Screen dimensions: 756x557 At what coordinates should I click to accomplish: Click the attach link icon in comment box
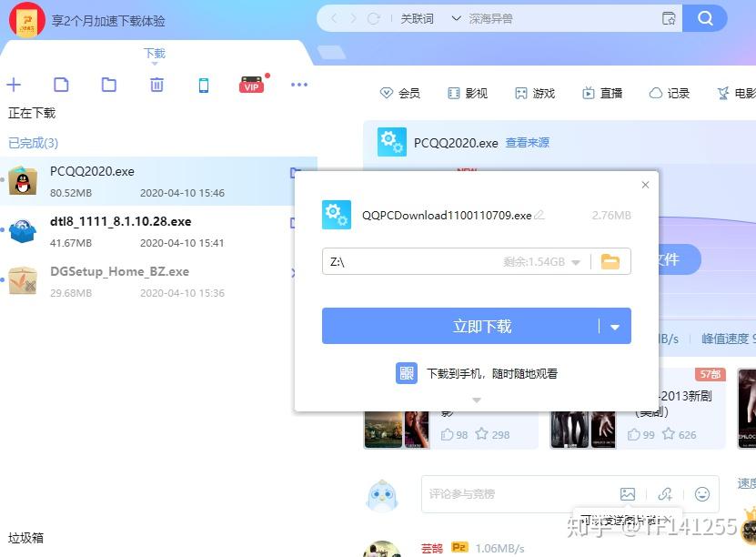click(665, 494)
